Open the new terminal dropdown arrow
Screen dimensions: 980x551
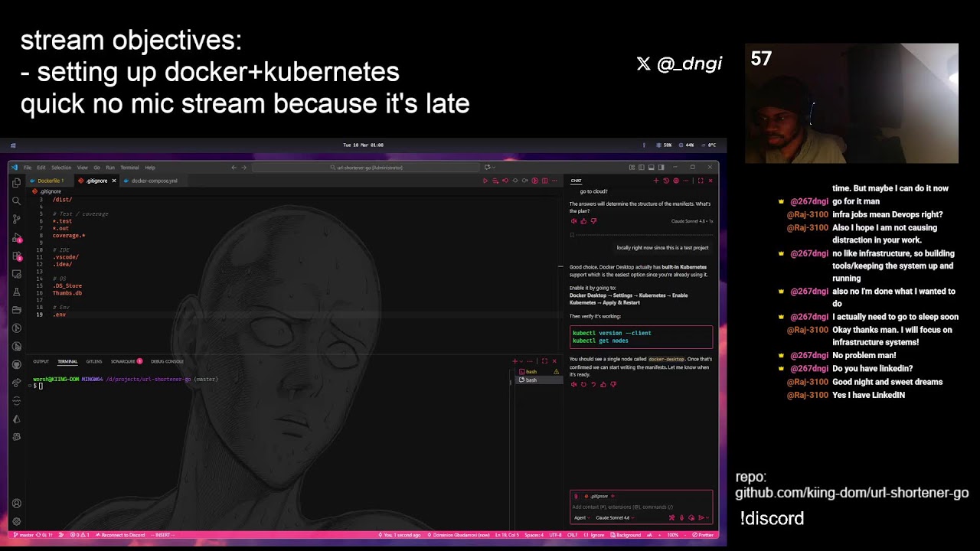[x=521, y=361]
